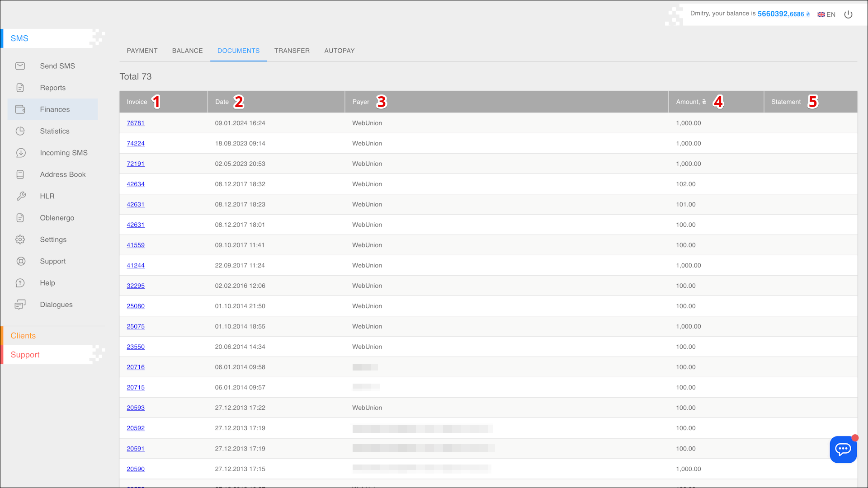Switch to the Payment tab
868x488 pixels.
(142, 51)
